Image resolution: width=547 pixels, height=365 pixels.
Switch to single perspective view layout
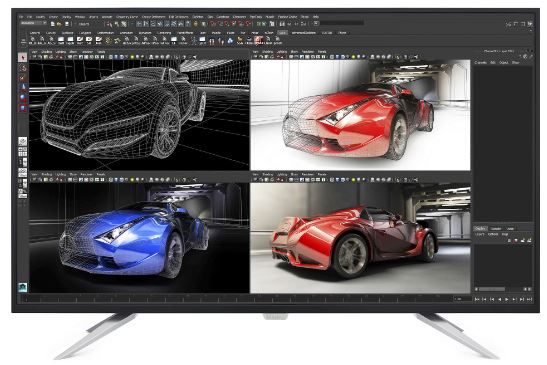click(23, 141)
